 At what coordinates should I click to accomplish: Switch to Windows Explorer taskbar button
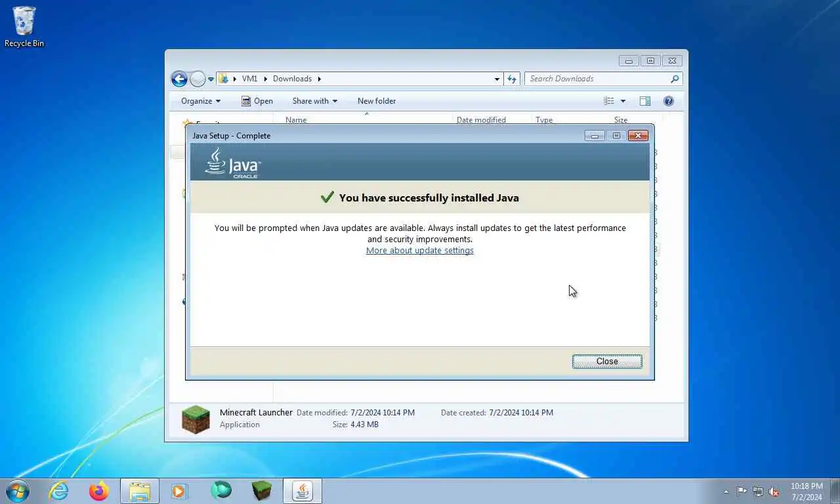pos(140,491)
